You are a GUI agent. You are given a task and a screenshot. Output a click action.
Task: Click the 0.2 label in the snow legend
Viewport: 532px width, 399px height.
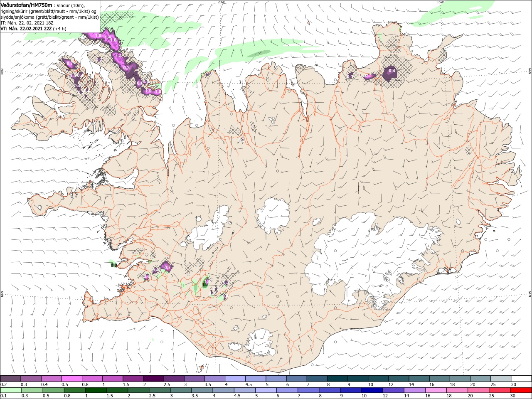(x=3, y=384)
